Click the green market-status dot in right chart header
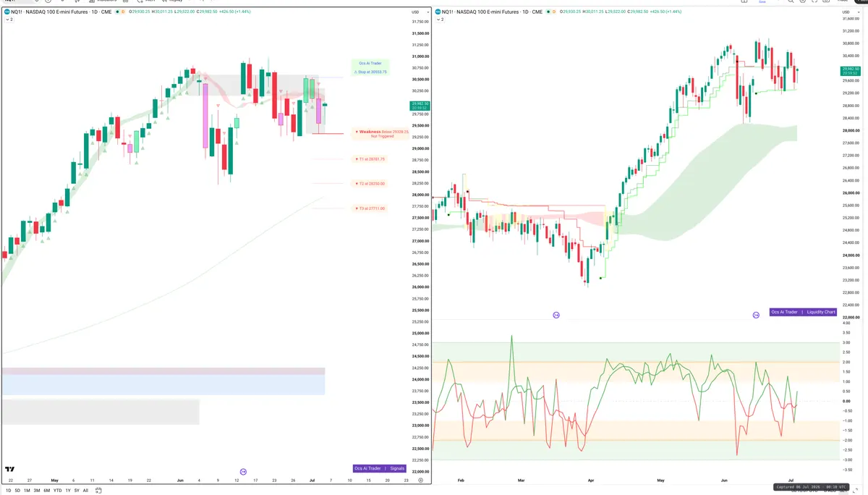Viewport: 868px width, 495px height. (x=548, y=12)
